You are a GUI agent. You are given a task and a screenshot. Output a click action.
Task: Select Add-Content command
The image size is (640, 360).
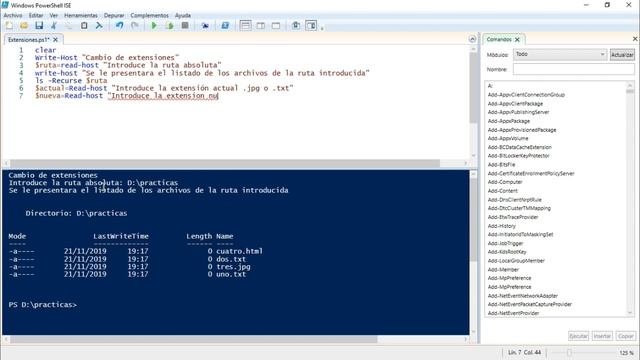click(x=502, y=191)
